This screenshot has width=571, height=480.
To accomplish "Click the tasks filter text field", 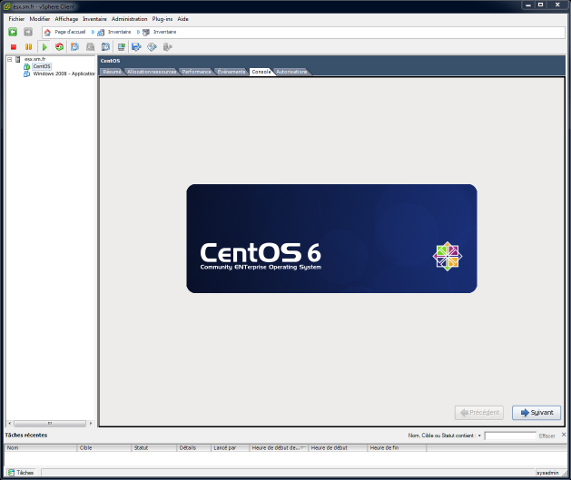I will point(510,436).
